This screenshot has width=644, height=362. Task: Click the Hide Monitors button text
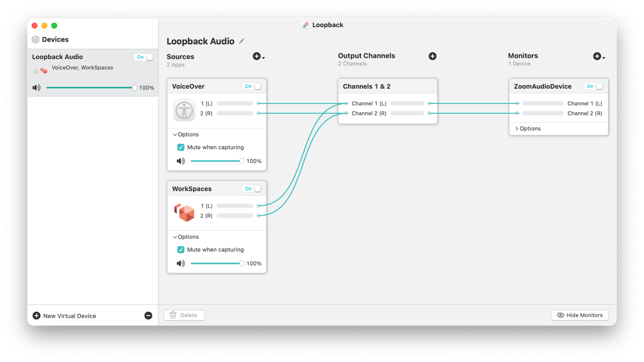coord(584,315)
